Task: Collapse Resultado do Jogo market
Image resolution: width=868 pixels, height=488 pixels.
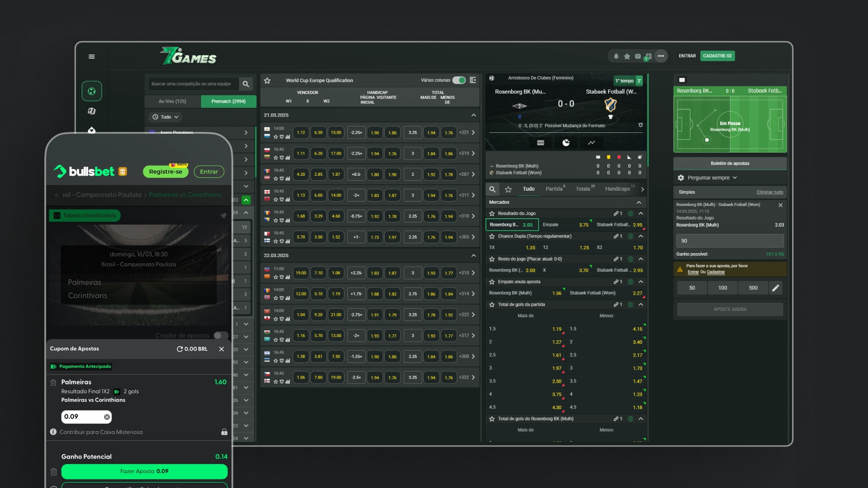Action: (x=641, y=213)
